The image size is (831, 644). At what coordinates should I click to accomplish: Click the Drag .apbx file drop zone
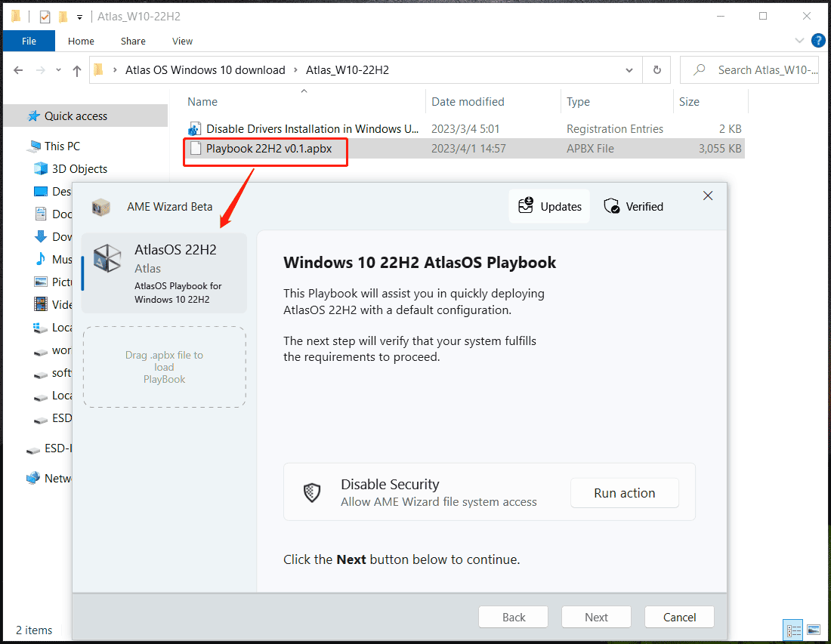point(164,367)
